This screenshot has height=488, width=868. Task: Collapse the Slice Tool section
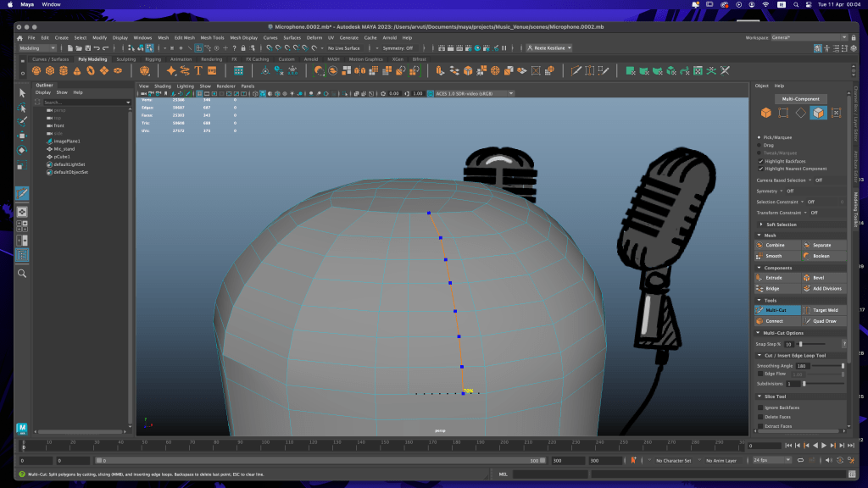tap(758, 396)
